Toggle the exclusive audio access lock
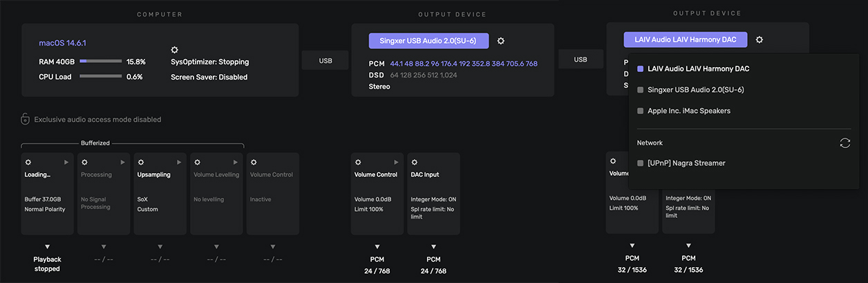Viewport: 868px width, 283px height. [x=25, y=119]
